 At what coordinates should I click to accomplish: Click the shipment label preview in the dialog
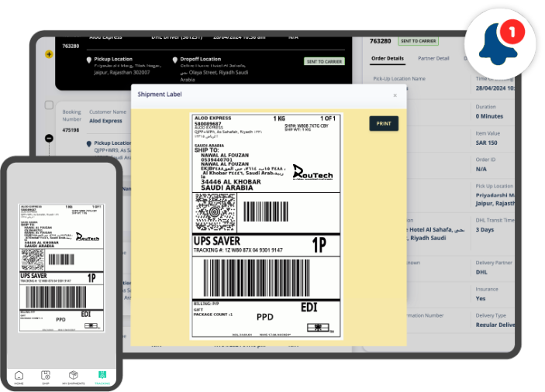coord(265,225)
